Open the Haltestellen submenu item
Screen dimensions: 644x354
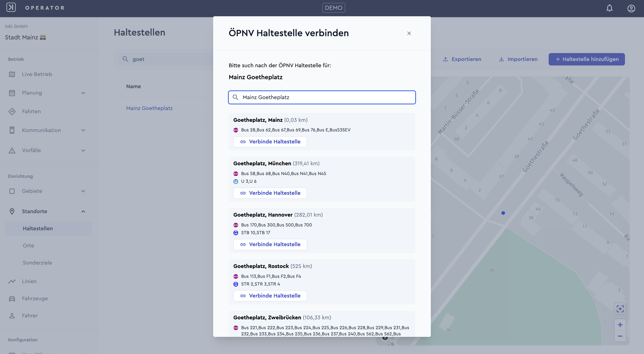(x=48, y=228)
